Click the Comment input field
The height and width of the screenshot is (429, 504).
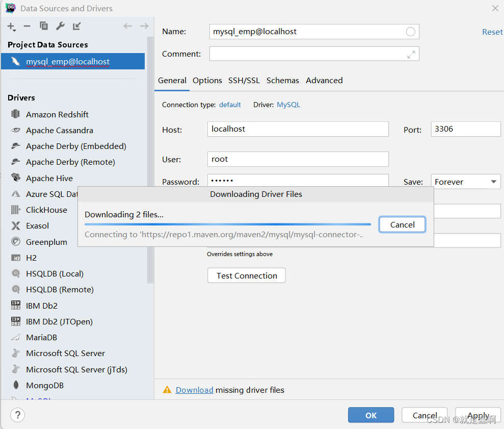coord(314,54)
